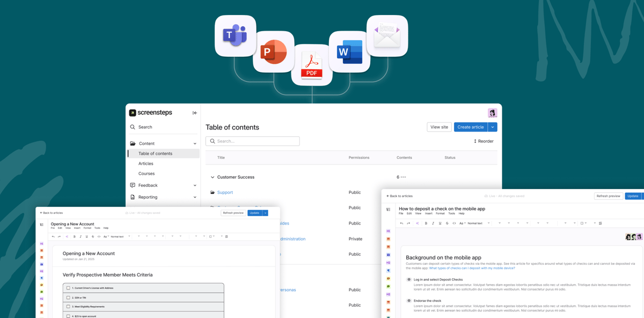Click the collaborator avatars in the mobile app editor
The width and height of the screenshot is (644, 318).
pos(634,237)
